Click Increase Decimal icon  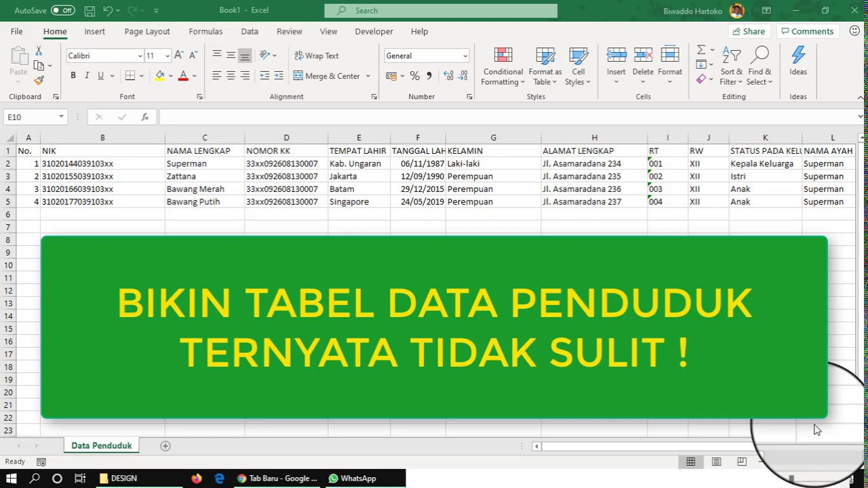point(448,76)
